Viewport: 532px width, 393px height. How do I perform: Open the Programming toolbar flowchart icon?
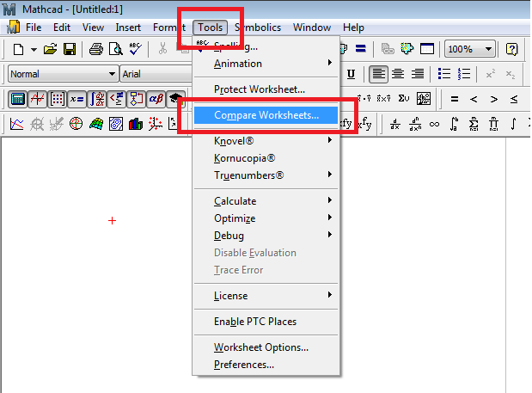coord(137,99)
